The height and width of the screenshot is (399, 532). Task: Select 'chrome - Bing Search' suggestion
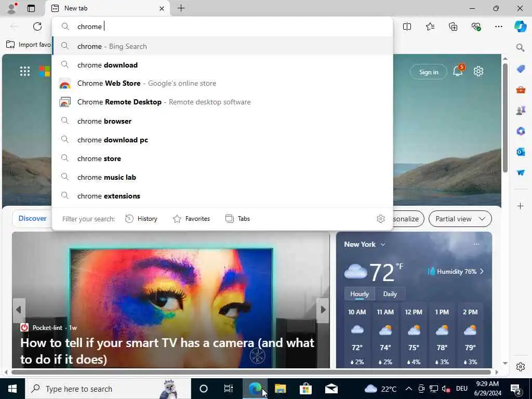click(222, 46)
